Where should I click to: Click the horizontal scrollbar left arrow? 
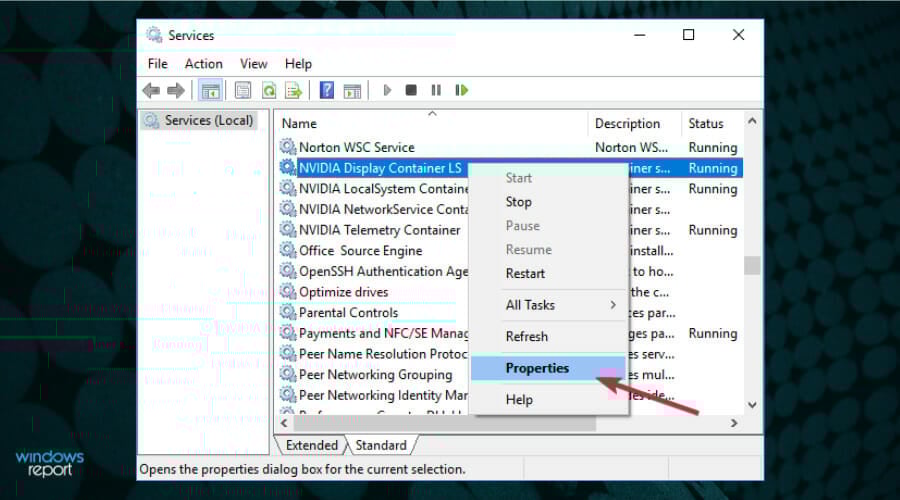284,424
